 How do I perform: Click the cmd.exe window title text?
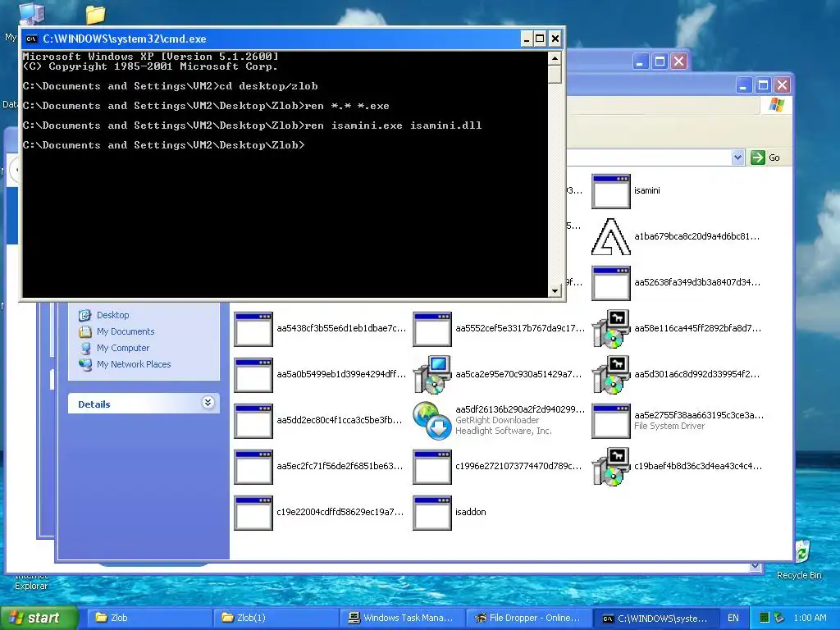tap(125, 39)
